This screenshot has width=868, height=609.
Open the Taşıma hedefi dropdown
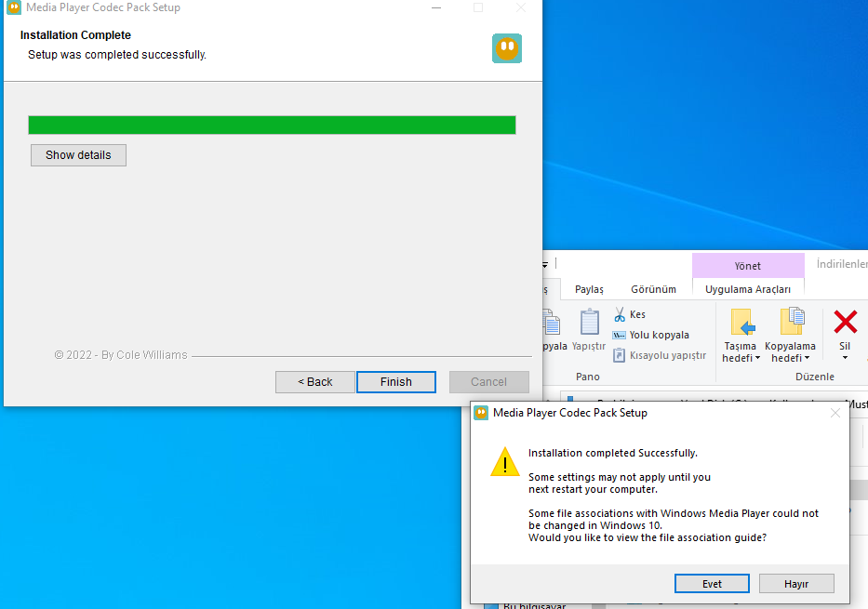741,351
